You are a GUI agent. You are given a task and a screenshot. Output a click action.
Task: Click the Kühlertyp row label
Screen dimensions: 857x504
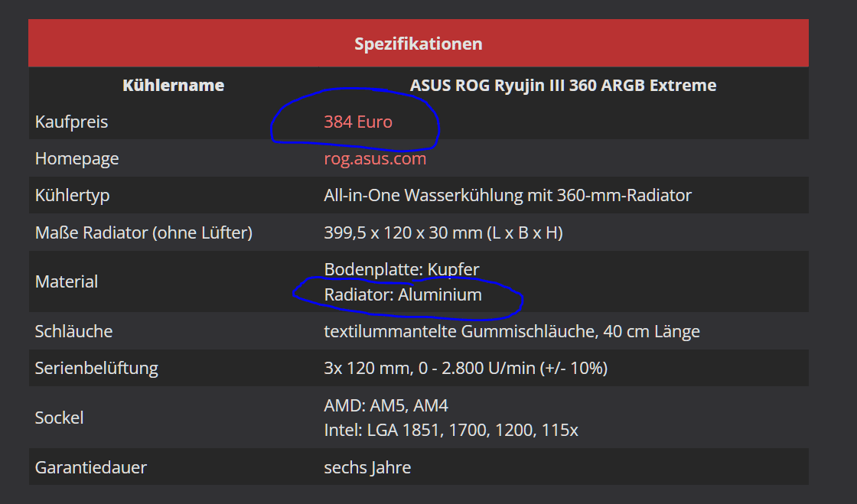click(x=72, y=195)
